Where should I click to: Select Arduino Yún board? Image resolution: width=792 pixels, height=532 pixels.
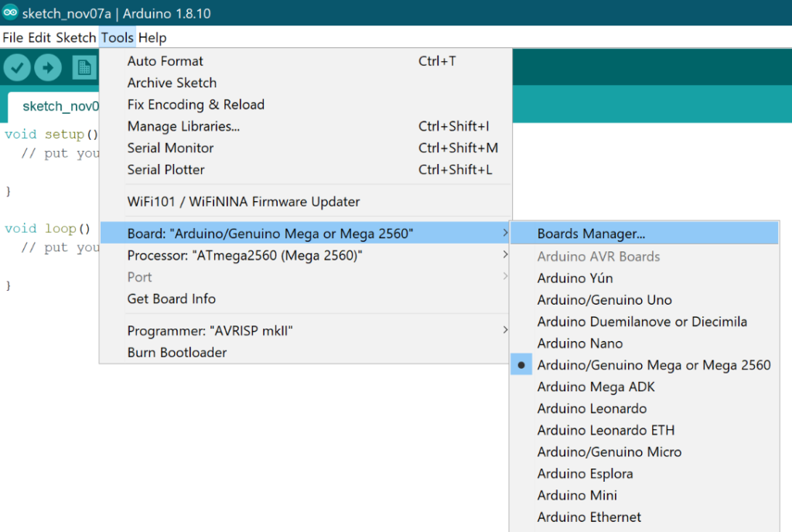[x=644, y=278]
